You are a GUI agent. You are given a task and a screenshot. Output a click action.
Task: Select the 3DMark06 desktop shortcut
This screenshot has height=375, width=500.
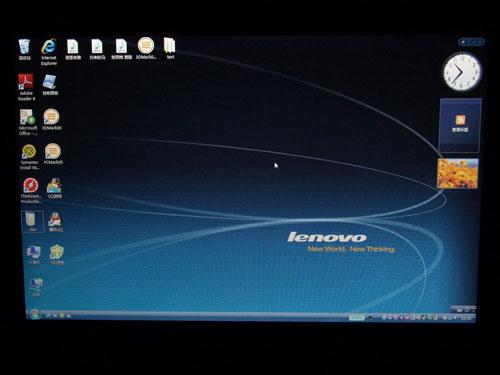click(x=52, y=119)
